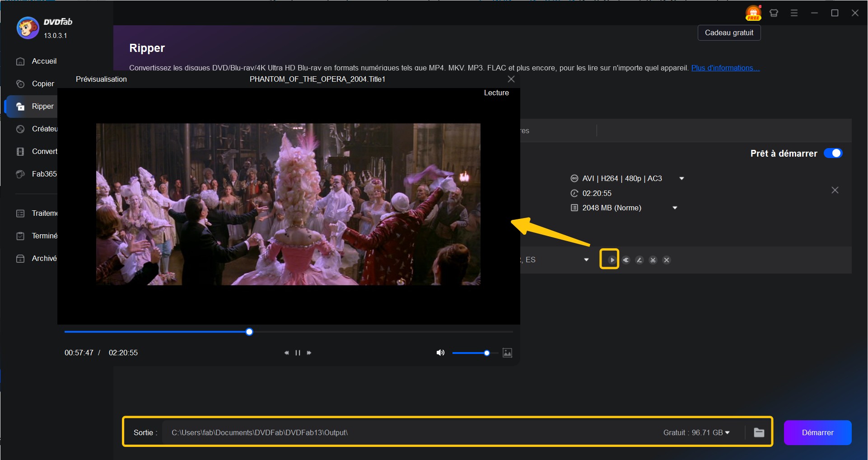Maximize the DVDFab window

pyautogui.click(x=835, y=13)
